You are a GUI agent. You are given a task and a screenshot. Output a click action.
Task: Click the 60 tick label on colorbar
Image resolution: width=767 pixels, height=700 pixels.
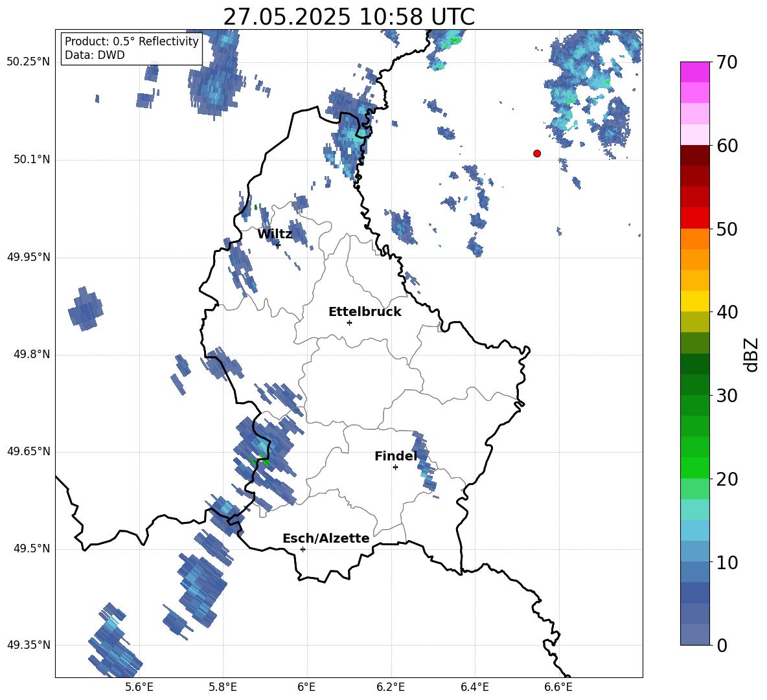click(x=727, y=146)
